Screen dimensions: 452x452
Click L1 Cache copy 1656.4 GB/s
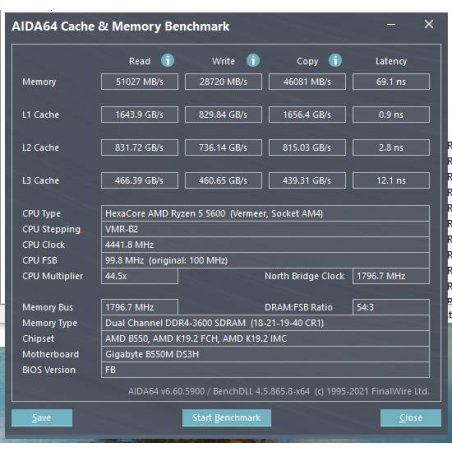307,115
